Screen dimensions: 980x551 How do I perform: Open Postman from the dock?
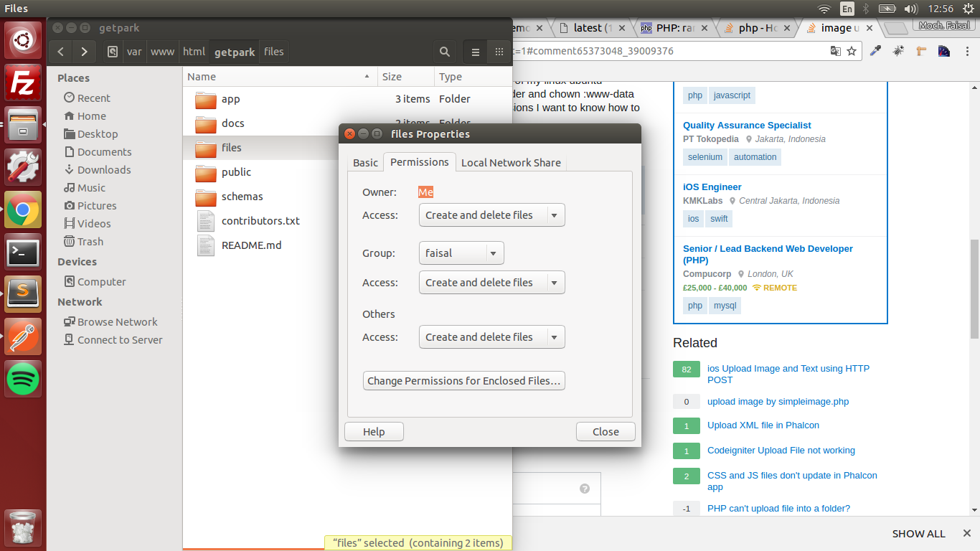coord(23,336)
